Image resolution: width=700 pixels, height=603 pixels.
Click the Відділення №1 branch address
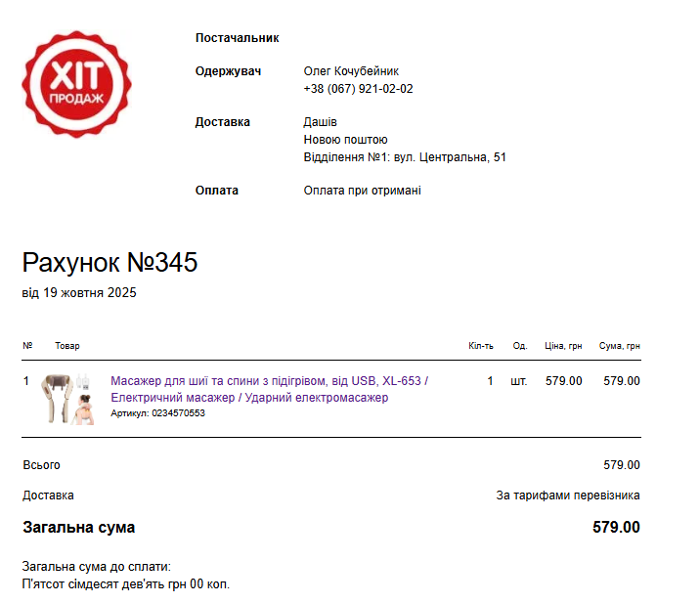click(405, 157)
